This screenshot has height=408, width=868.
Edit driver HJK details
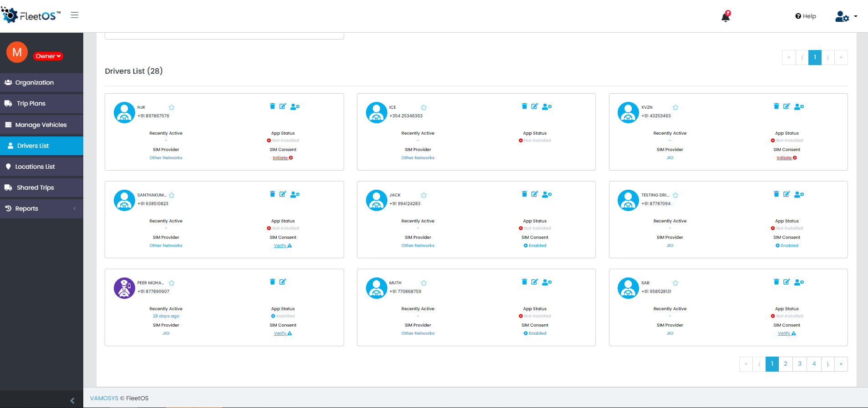click(x=283, y=106)
